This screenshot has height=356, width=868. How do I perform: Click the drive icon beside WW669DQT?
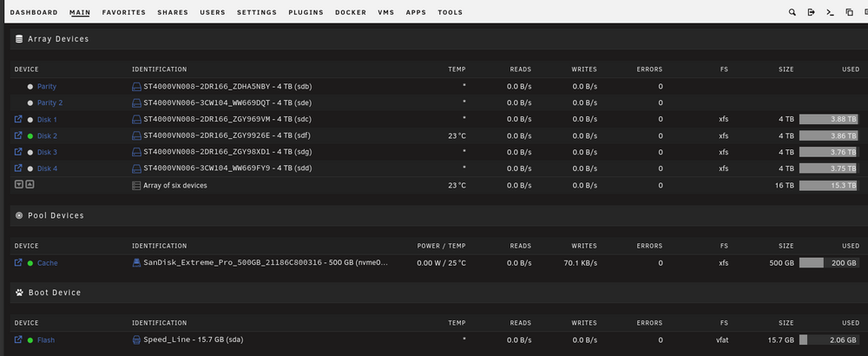coord(136,103)
